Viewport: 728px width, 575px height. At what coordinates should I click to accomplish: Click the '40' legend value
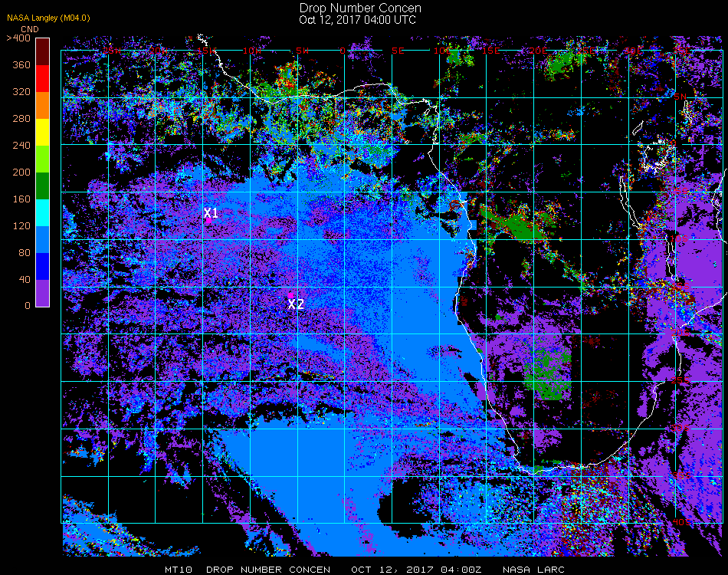point(25,280)
